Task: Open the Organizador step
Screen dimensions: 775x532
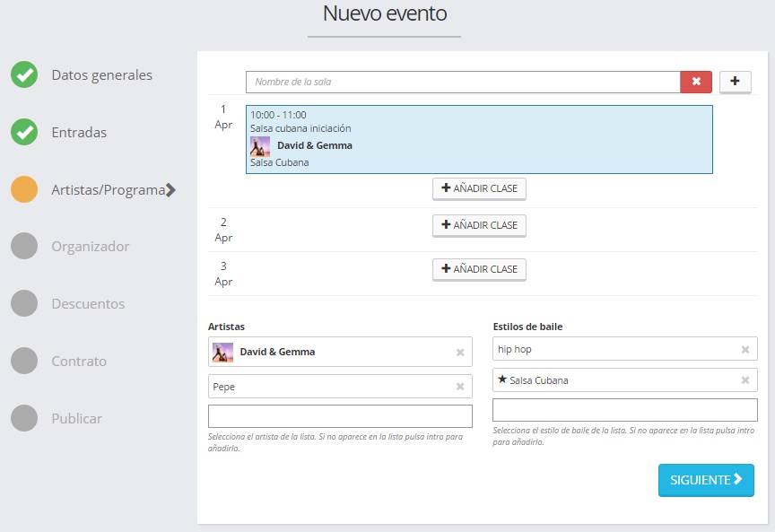Action: tap(90, 247)
